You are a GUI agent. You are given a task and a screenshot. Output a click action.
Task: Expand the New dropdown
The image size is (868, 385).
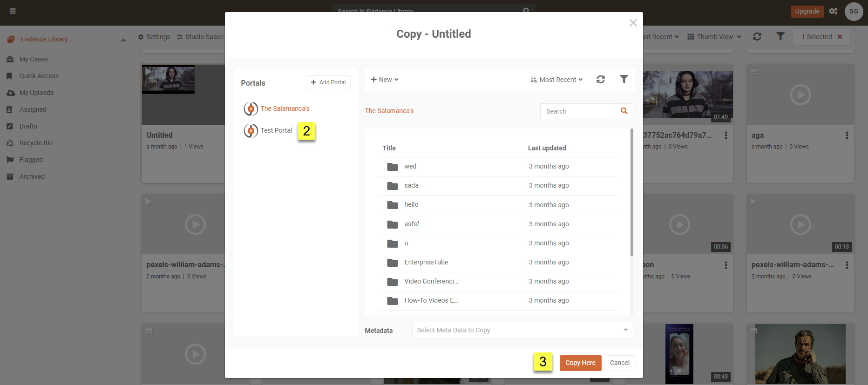(385, 80)
